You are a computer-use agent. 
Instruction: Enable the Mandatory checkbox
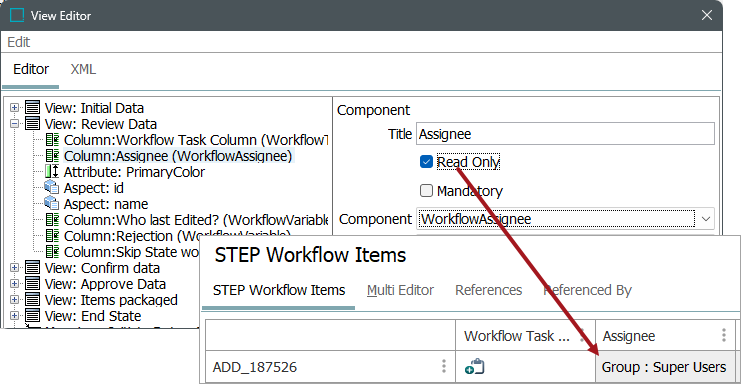tap(426, 191)
